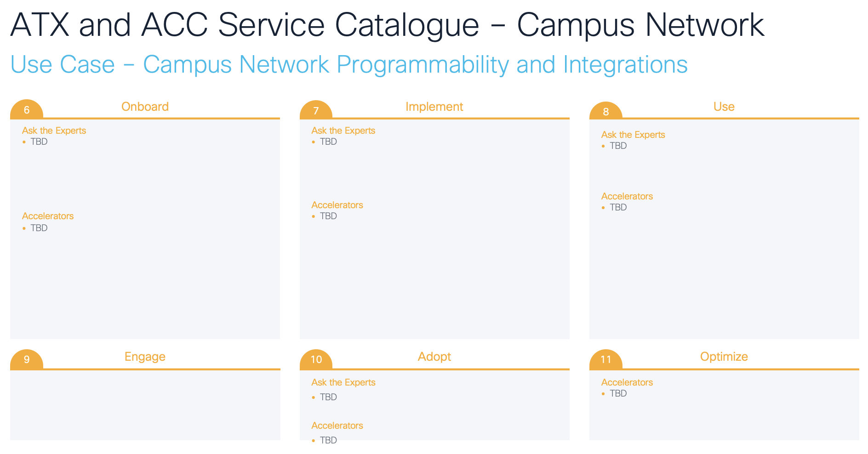Open the Engage section heading
The height and width of the screenshot is (454, 868).
click(145, 357)
